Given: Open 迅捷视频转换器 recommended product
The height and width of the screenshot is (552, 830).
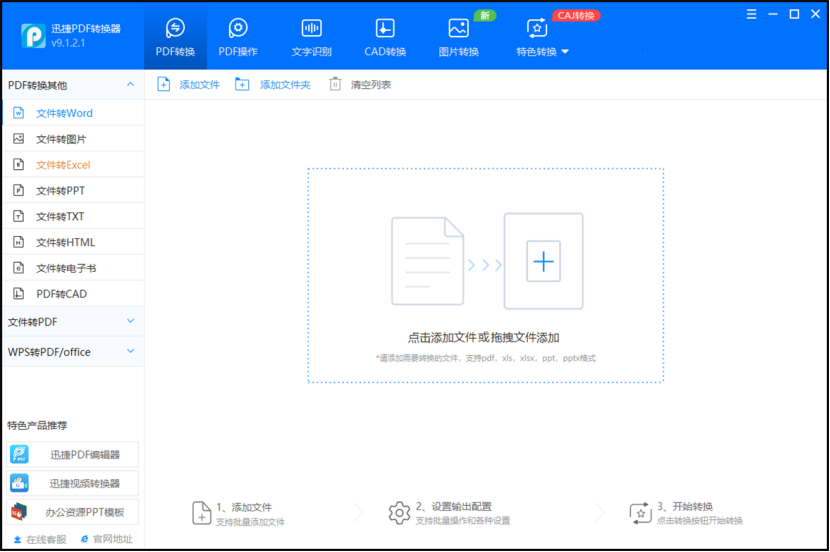Looking at the screenshot, I should point(73,483).
